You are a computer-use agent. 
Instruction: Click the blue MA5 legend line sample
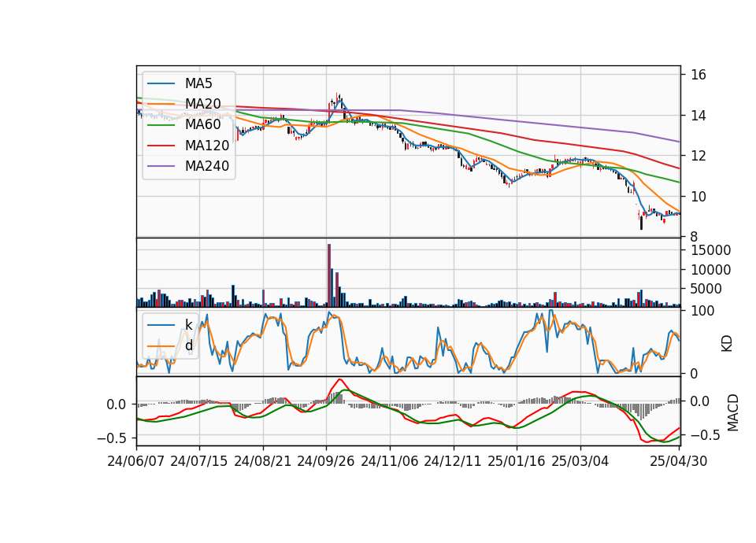pyautogui.click(x=161, y=83)
